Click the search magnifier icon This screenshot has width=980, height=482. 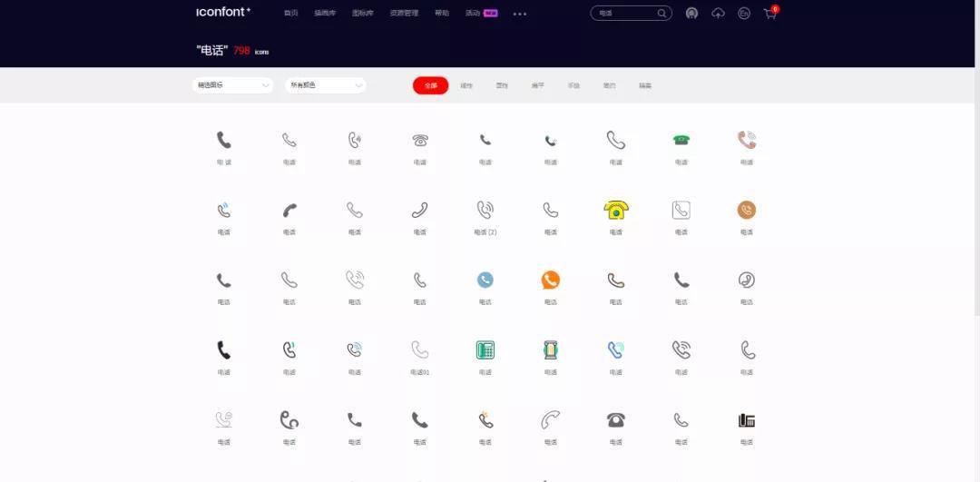(x=661, y=14)
